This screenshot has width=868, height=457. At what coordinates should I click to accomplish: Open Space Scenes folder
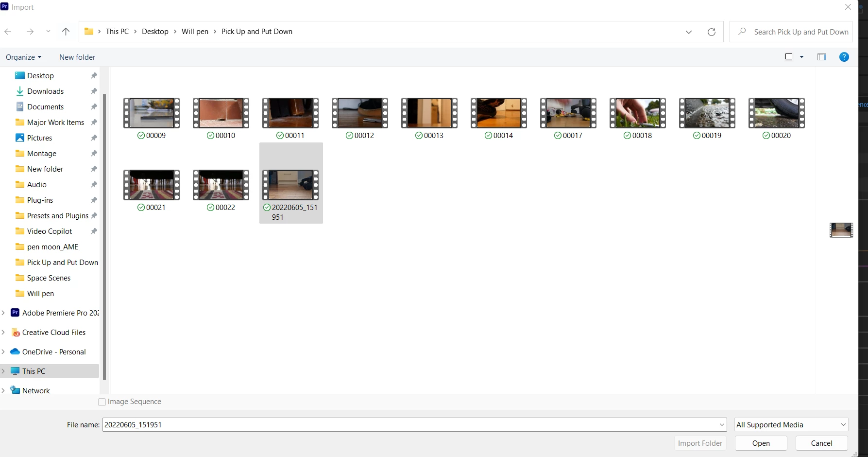(49, 278)
